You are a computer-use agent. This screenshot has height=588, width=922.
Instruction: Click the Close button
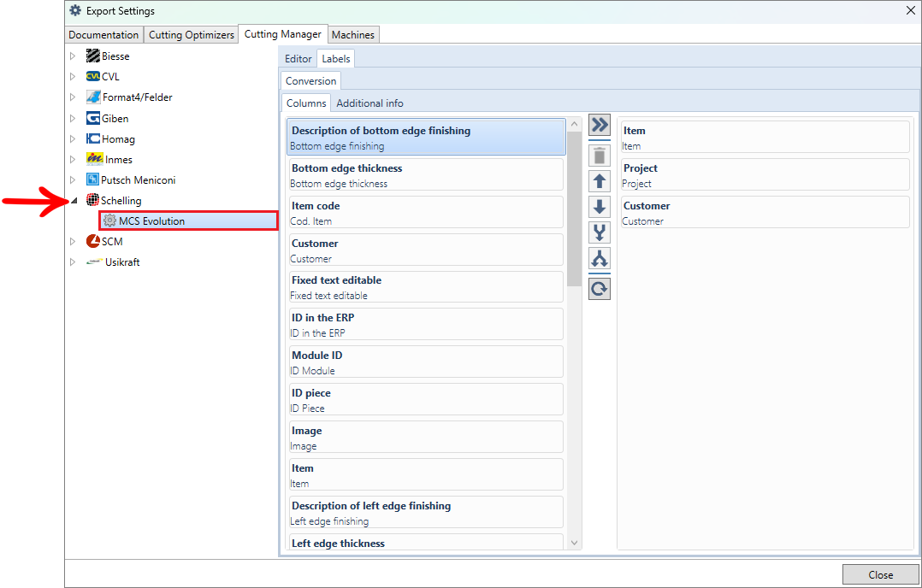click(880, 574)
